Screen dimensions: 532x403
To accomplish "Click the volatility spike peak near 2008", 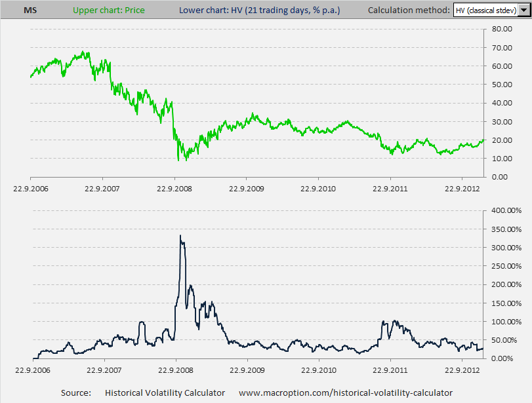I will 180,236.
